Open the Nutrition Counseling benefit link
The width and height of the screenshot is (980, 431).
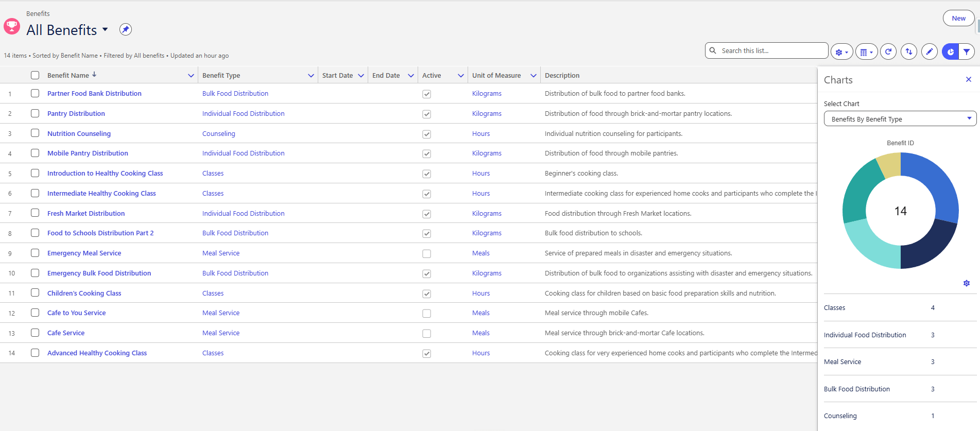(79, 133)
